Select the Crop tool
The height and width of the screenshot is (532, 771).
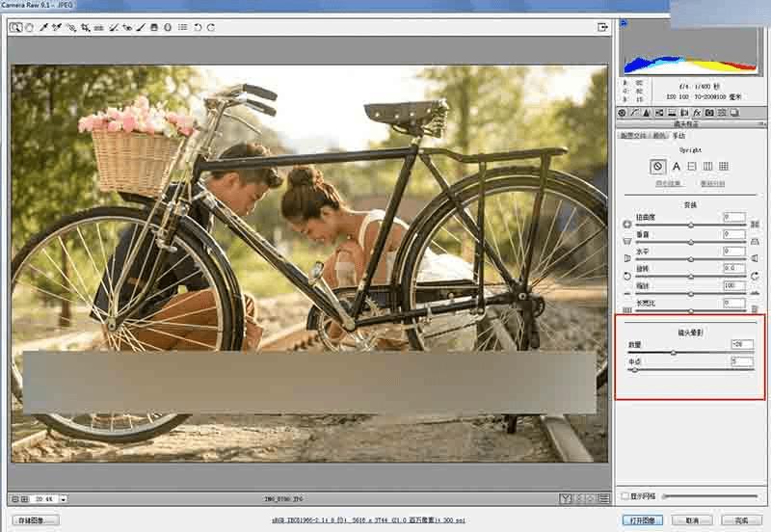coord(85,28)
